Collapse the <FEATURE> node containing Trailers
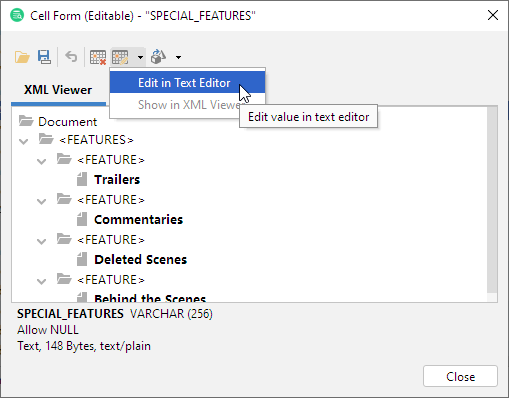This screenshot has height=398, width=509. (41, 161)
